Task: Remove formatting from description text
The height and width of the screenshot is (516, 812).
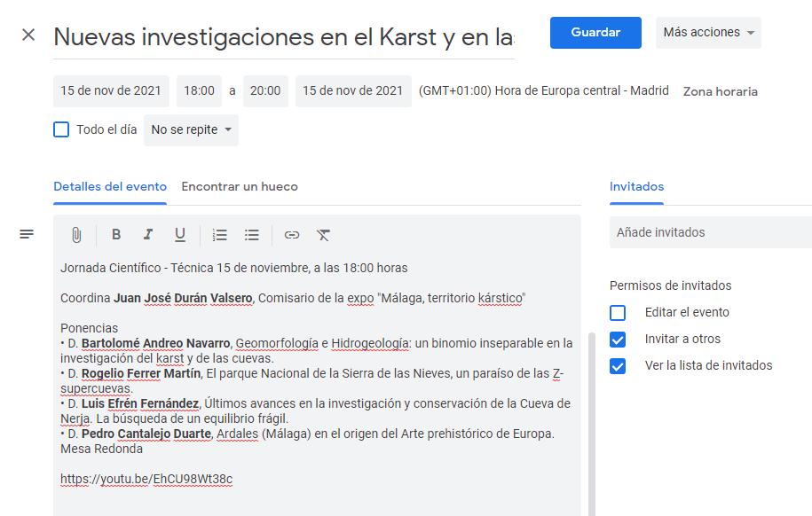Action: [x=323, y=235]
